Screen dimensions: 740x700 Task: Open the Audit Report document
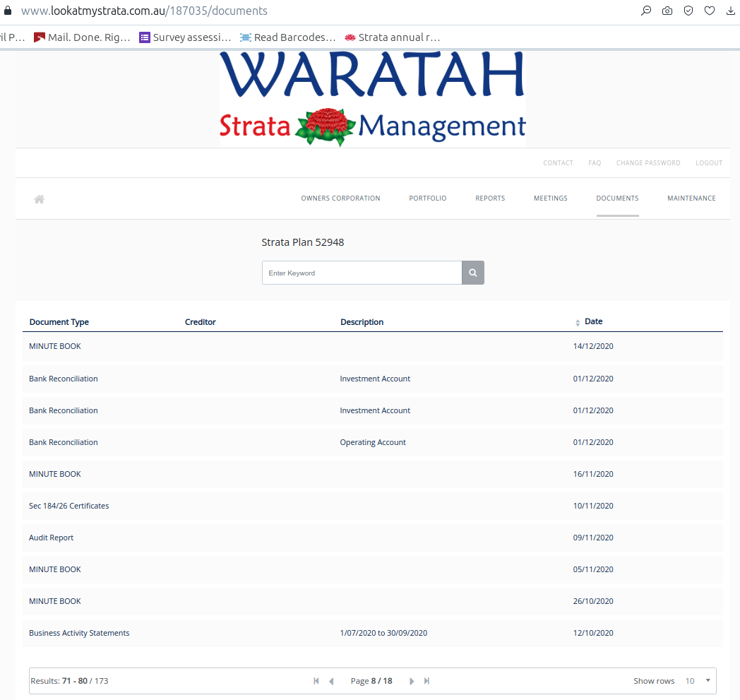52,538
